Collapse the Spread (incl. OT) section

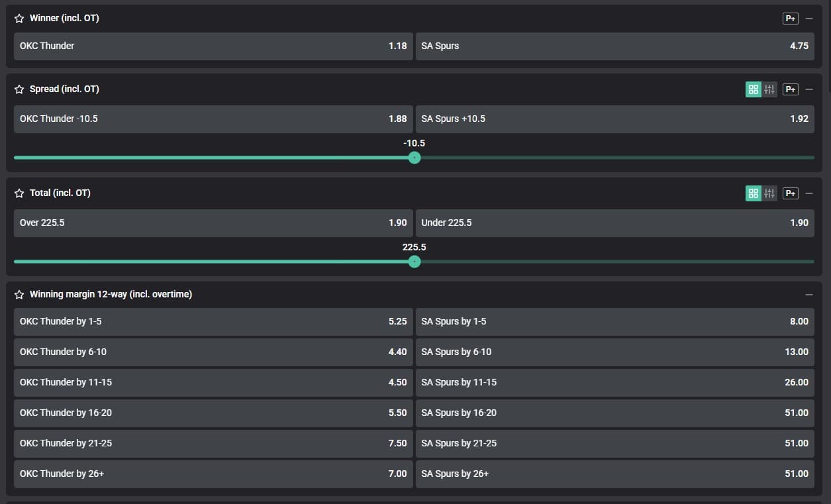coord(809,89)
